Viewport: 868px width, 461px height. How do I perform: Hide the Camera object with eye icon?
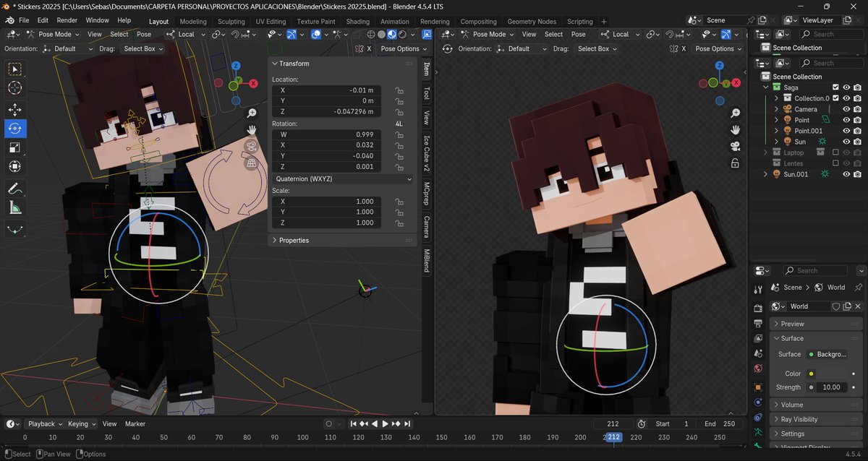click(846, 109)
